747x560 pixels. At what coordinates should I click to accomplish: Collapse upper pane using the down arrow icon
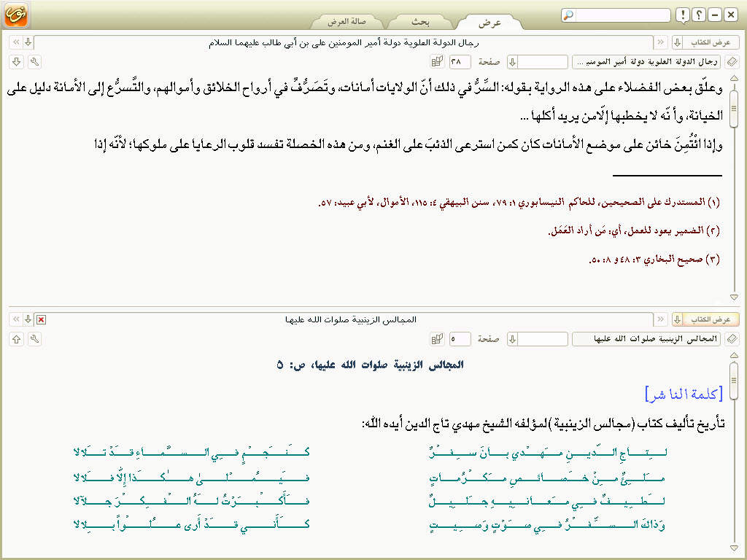pos(16,62)
